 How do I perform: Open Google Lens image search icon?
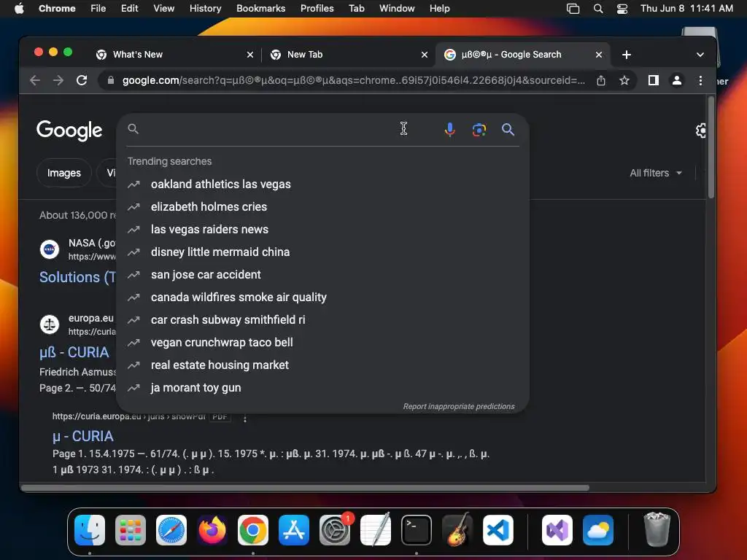(479, 130)
